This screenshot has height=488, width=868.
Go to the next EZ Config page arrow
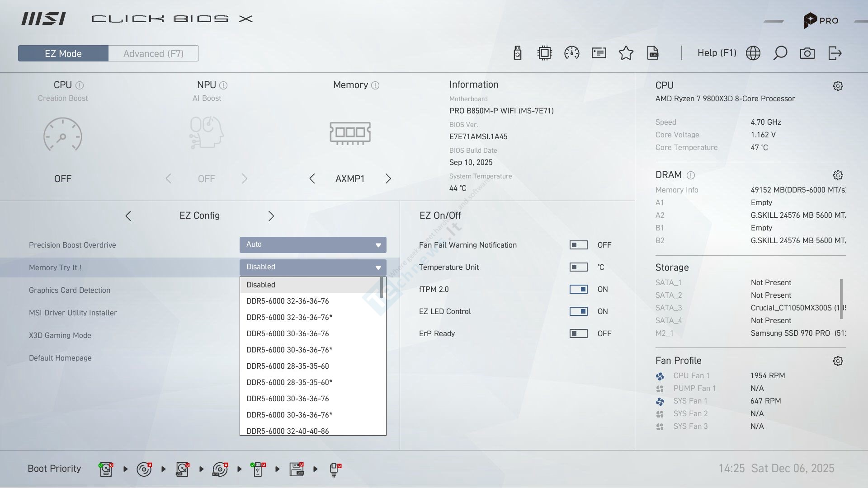pos(271,216)
